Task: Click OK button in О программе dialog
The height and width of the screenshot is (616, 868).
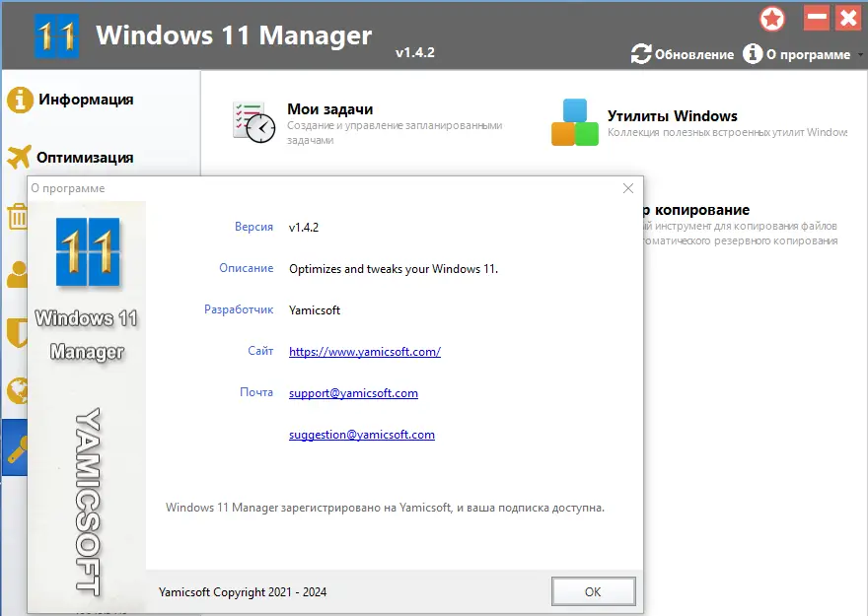Action: coord(593,591)
